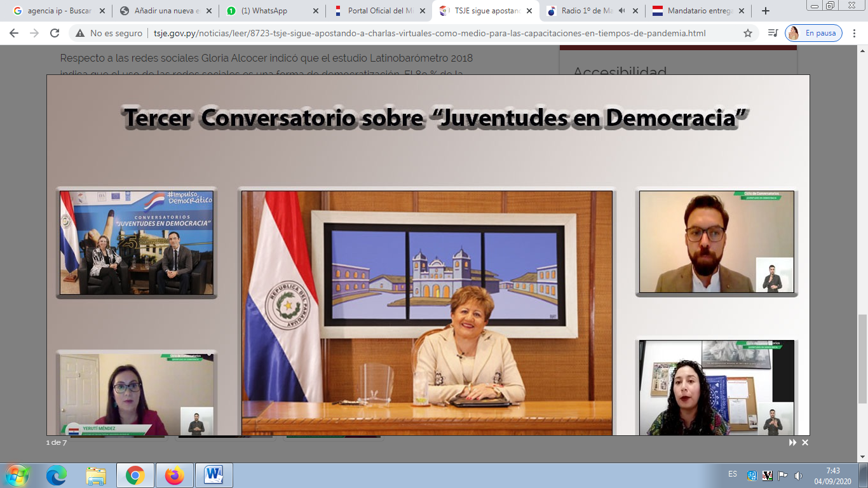Screen dimensions: 868x488
Task: Open the system volume icon
Action: [x=798, y=475]
